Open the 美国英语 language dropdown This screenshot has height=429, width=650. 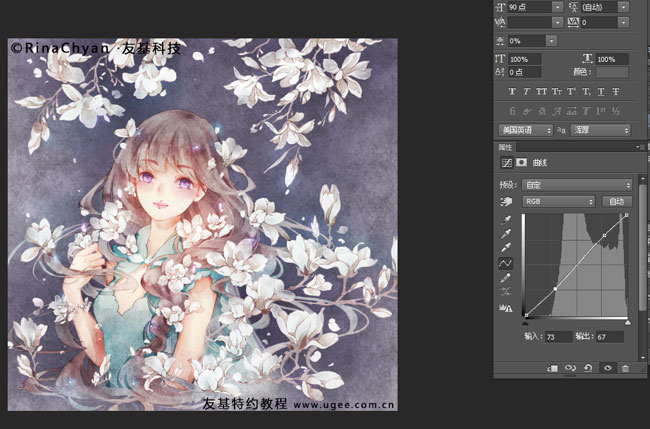525,130
